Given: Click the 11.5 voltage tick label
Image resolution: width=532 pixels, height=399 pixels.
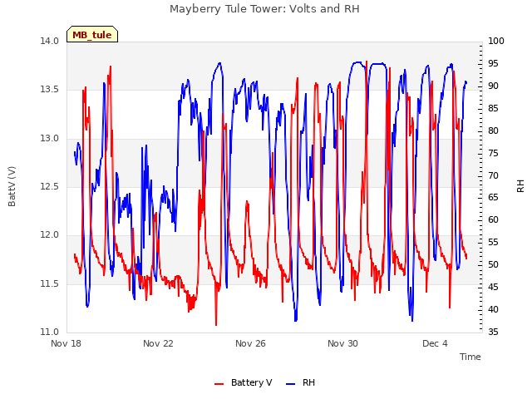Looking at the screenshot, I should point(50,283).
